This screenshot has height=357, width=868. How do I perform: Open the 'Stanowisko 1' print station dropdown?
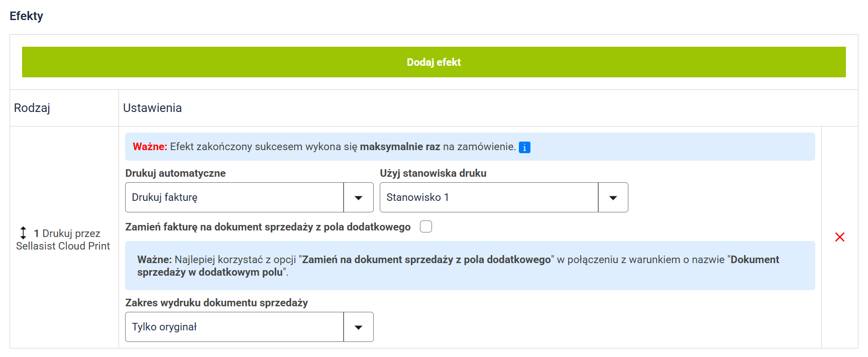[x=489, y=197]
